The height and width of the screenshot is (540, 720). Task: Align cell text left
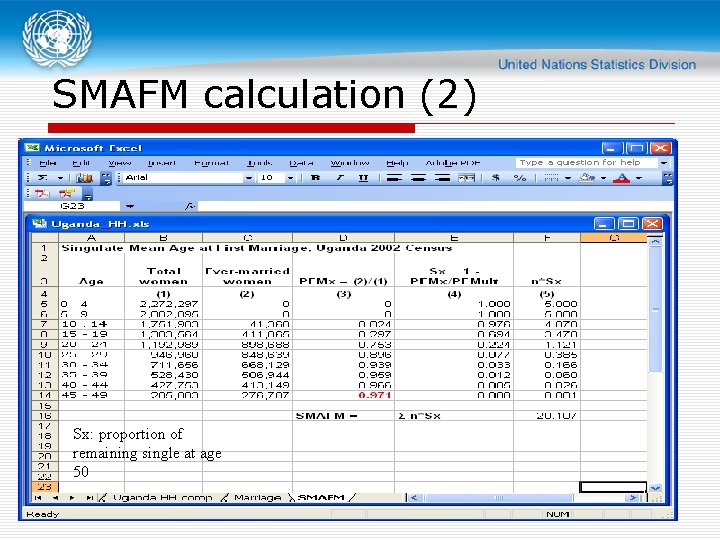pyautogui.click(x=394, y=178)
